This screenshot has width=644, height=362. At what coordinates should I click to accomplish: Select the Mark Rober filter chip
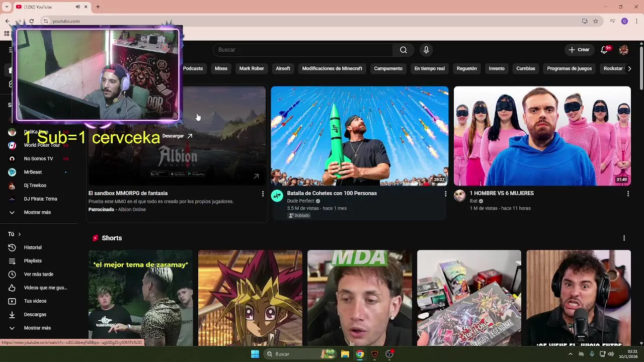tap(252, 68)
